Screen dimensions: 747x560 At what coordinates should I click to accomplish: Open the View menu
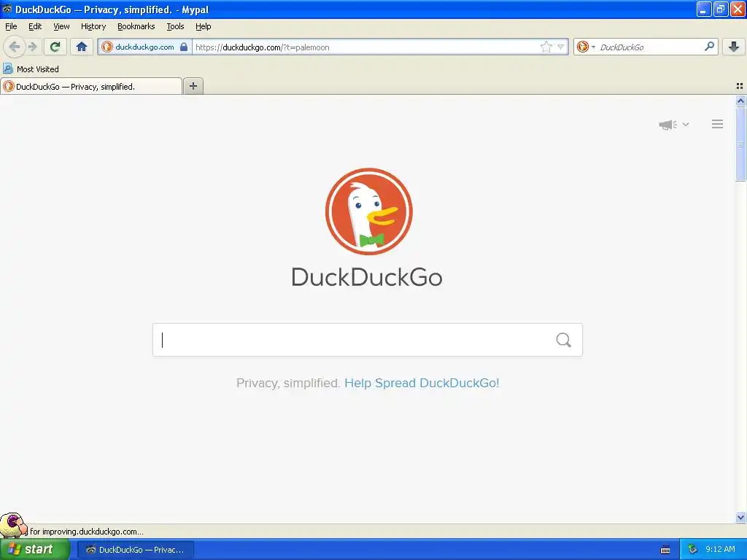pos(61,26)
